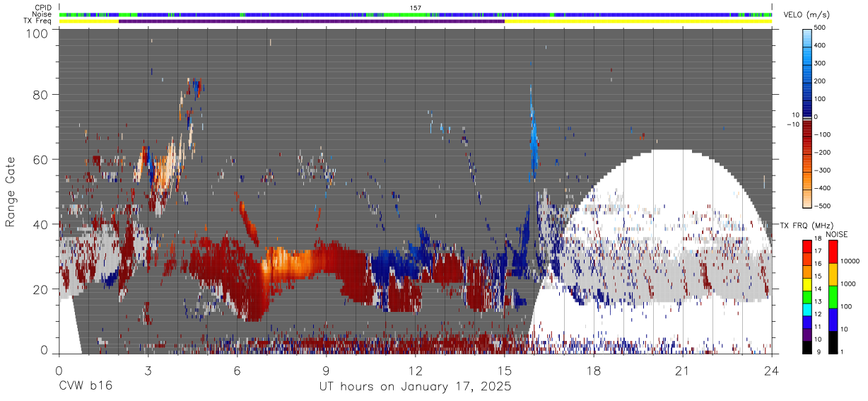The width and height of the screenshot is (868, 401).
Task: Click the 14 label on frequency legend
Action: pos(819,291)
